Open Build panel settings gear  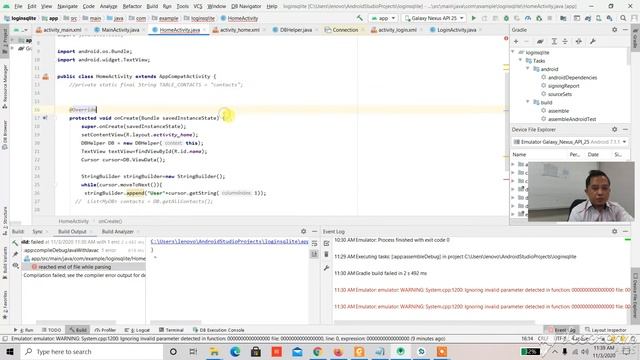(x=303, y=231)
